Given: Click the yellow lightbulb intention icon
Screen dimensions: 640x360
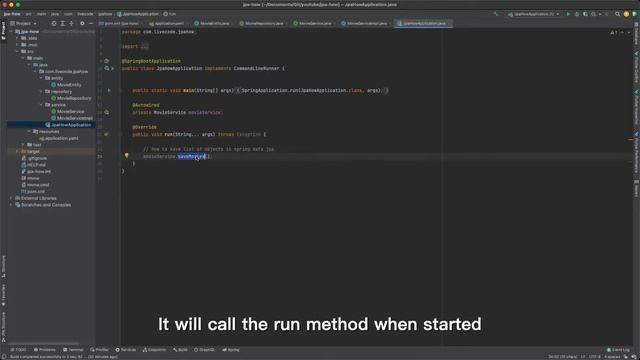Looking at the screenshot, I should 127,156.
